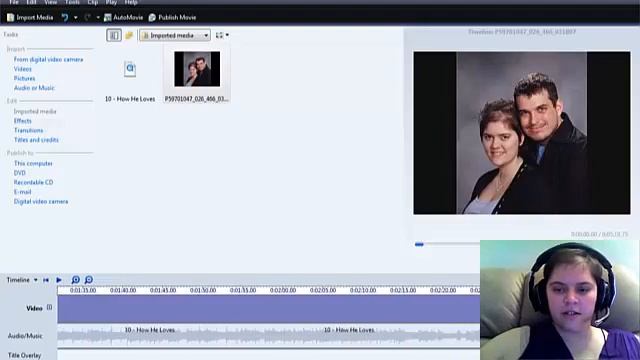Click the AutoMovie button

point(123,18)
